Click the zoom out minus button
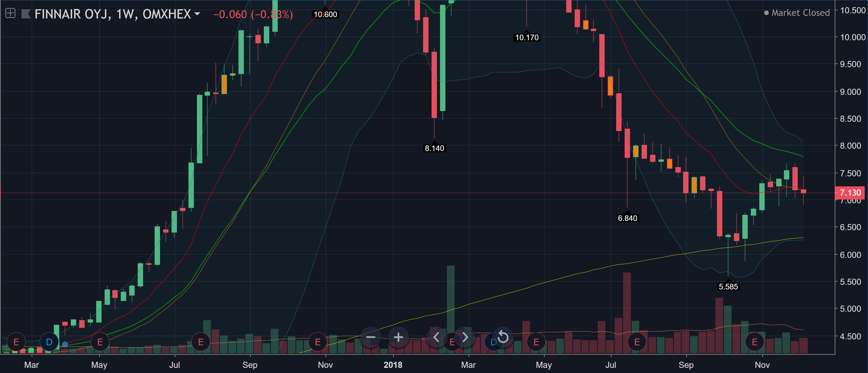The width and height of the screenshot is (868, 373). [x=371, y=337]
